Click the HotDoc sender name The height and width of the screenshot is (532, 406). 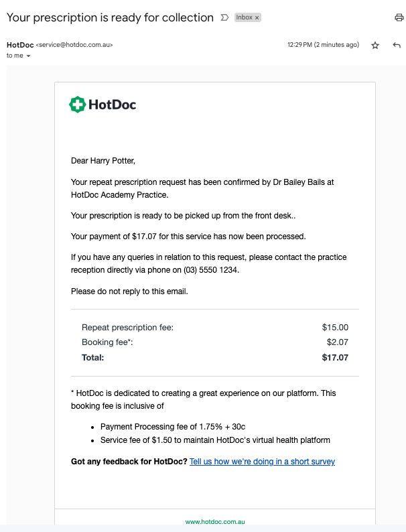point(19,45)
